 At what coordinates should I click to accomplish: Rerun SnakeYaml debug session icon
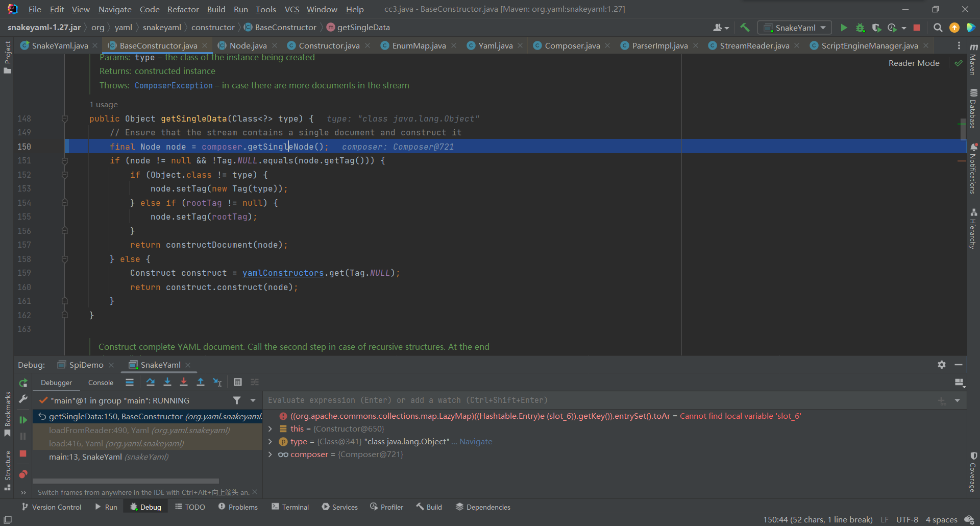pyautogui.click(x=23, y=382)
